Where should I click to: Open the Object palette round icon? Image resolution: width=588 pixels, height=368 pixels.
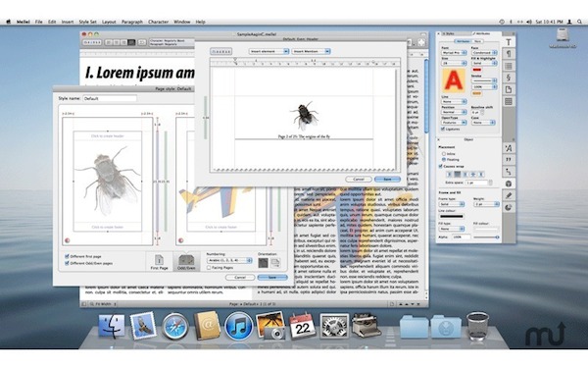509,184
